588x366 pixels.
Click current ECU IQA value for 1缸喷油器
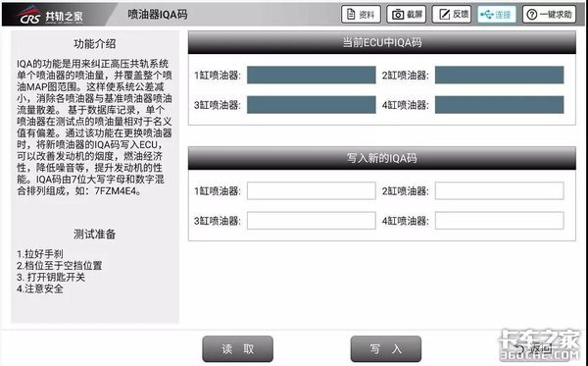312,76
